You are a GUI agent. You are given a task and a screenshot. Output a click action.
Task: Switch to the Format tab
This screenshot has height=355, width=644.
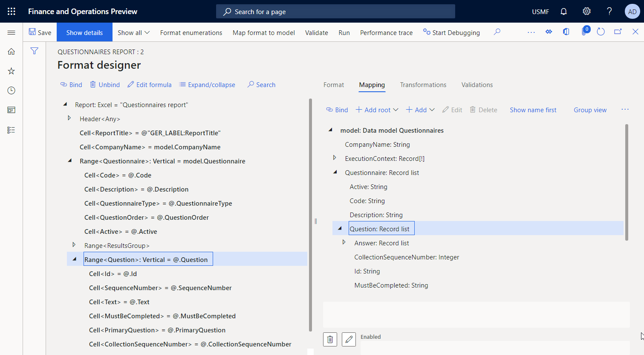click(333, 85)
